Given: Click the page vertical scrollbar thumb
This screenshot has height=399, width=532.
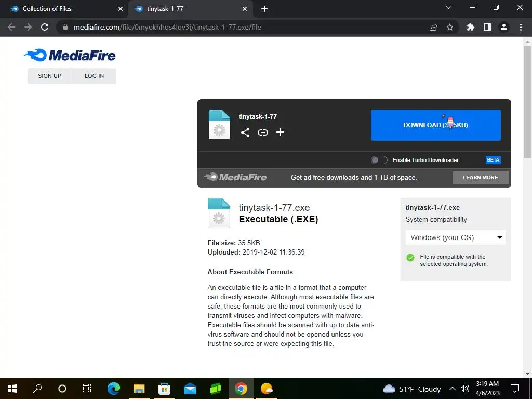Looking at the screenshot, I should click(x=528, y=102).
